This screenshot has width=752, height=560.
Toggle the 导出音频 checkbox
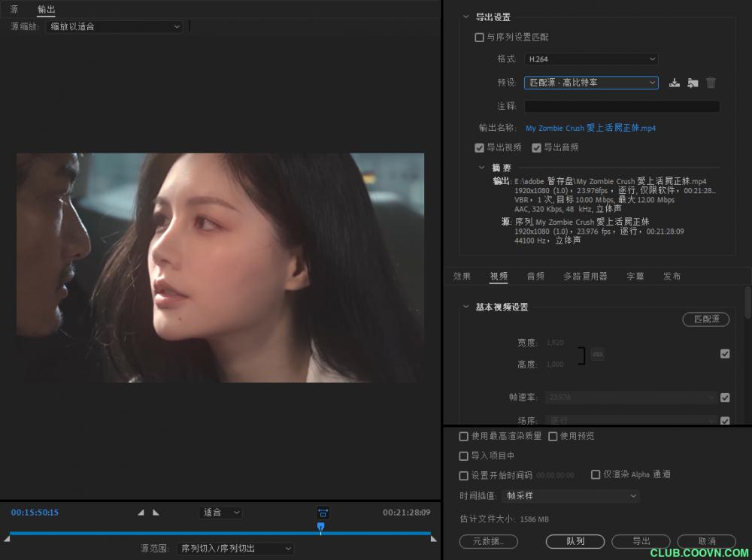[536, 147]
